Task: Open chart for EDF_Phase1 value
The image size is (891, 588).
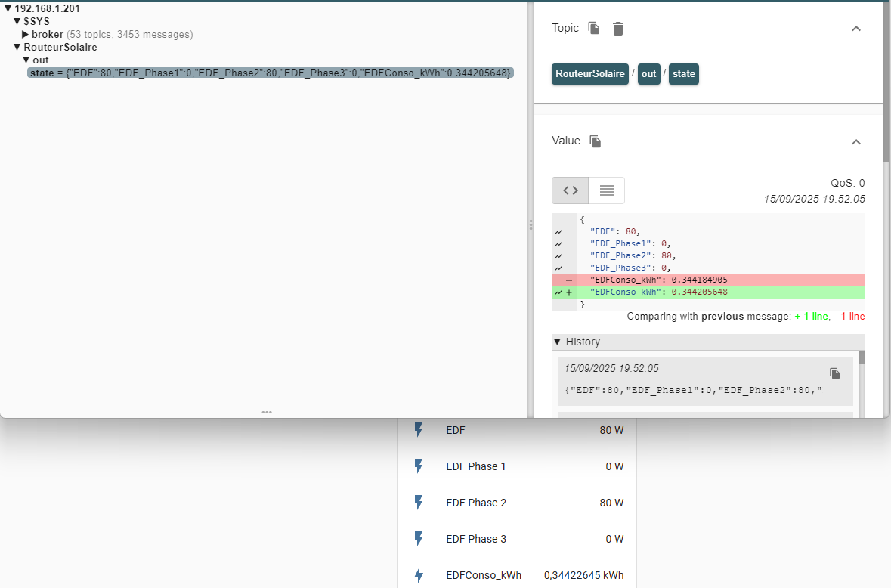Action: coord(558,244)
